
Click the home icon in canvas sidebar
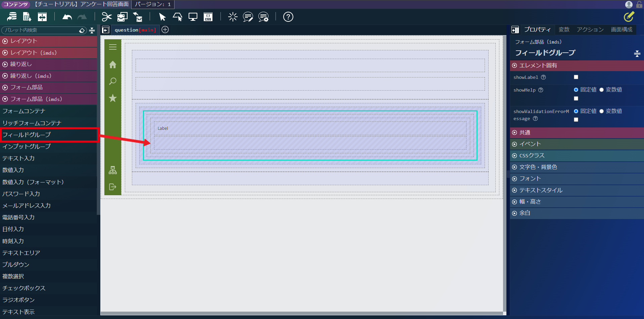113,64
